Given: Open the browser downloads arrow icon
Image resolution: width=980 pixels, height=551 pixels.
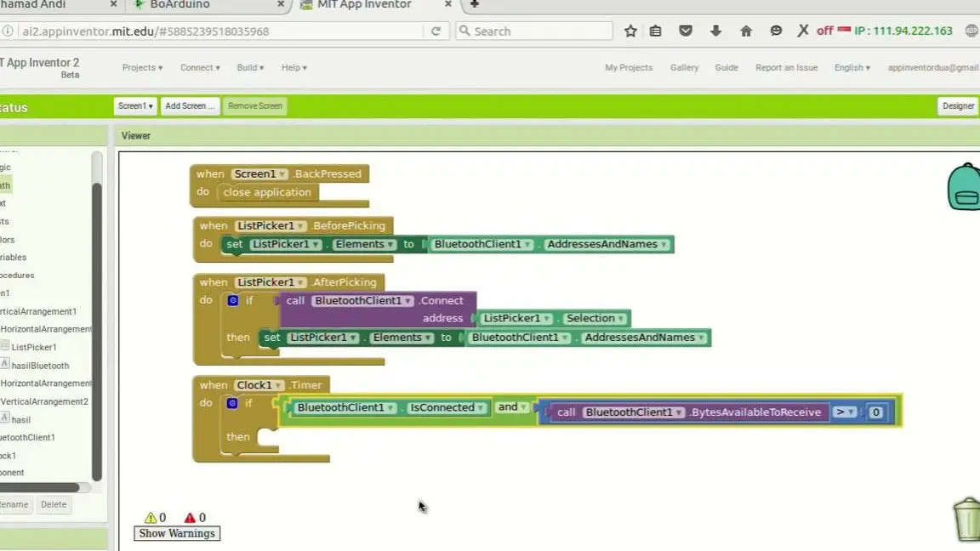Looking at the screenshot, I should pos(715,31).
